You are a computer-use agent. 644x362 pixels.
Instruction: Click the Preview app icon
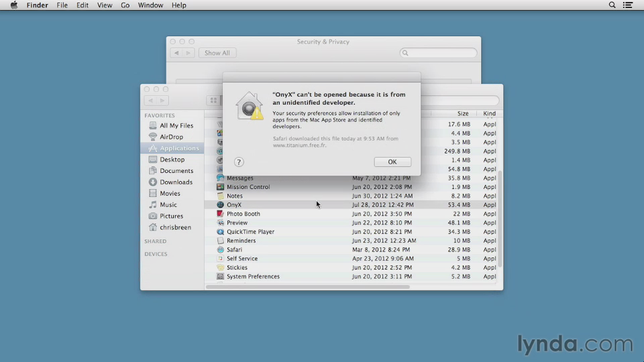(x=221, y=223)
